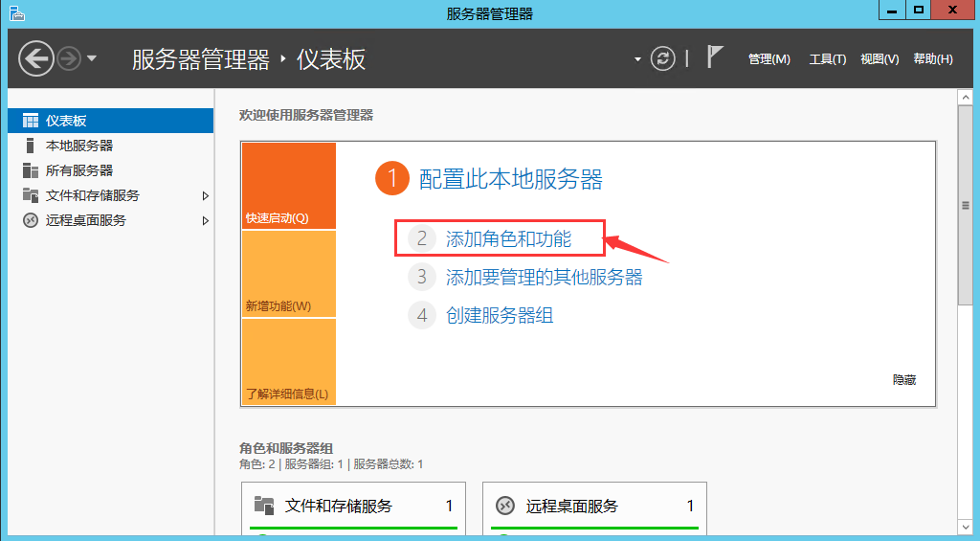Minimize the 服务器管理器 window
The width and height of the screenshot is (980, 541).
pos(892,11)
